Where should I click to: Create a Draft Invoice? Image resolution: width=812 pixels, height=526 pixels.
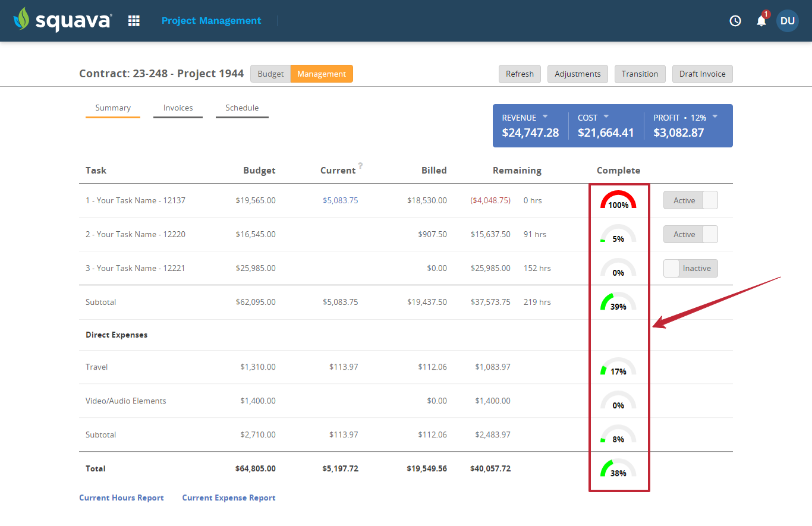pyautogui.click(x=702, y=74)
